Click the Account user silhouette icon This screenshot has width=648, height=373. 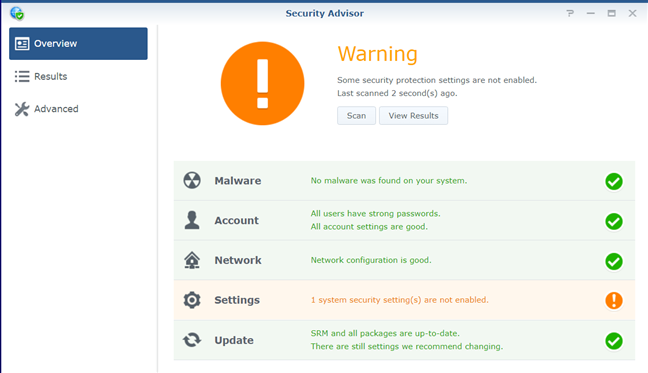point(192,220)
